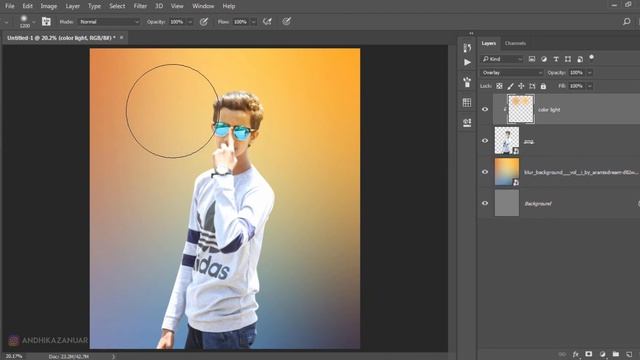Filter layers by shape layers
The height and width of the screenshot is (360, 640).
click(568, 59)
